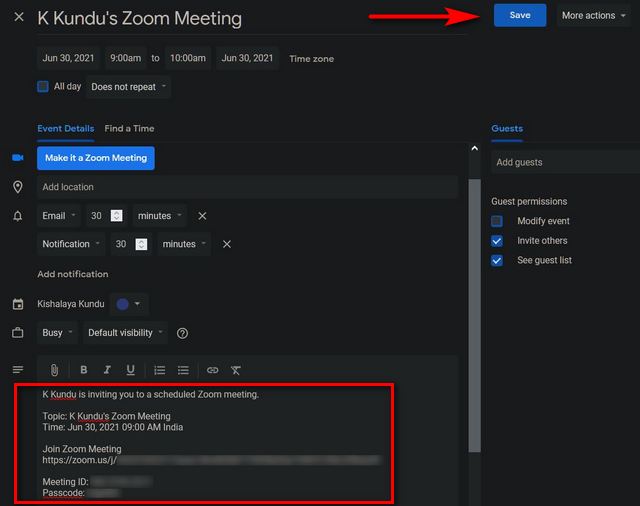Toggle italic formatting

tap(107, 370)
